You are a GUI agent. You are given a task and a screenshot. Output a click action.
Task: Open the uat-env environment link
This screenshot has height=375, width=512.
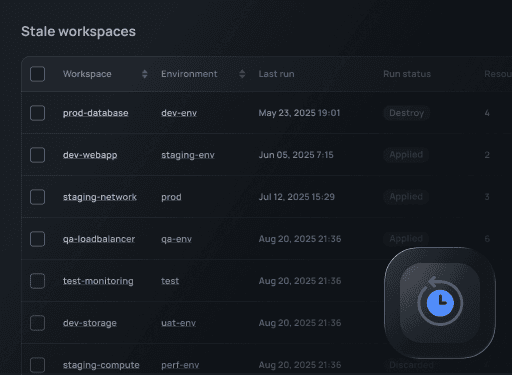pyautogui.click(x=178, y=323)
